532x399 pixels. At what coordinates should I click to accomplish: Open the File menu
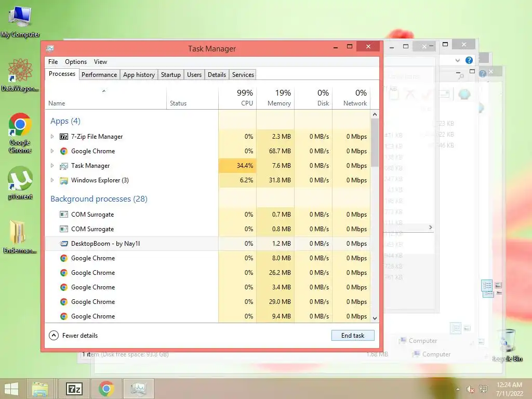point(53,62)
